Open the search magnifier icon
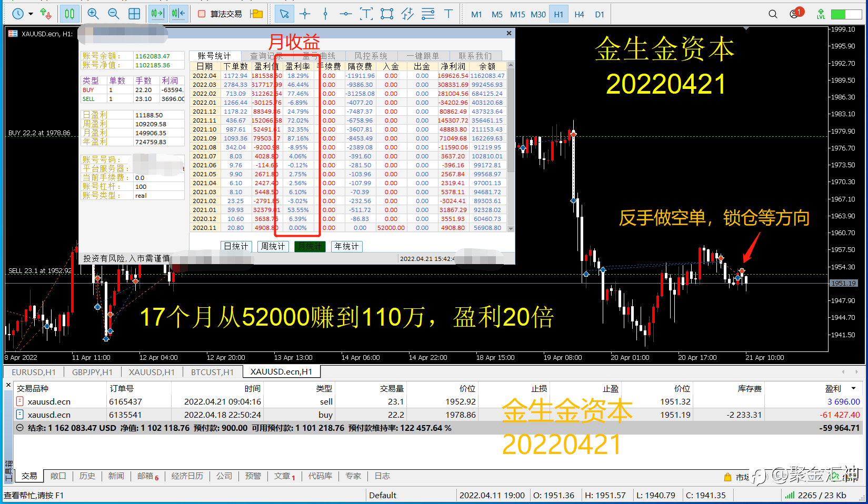 pos(773,14)
